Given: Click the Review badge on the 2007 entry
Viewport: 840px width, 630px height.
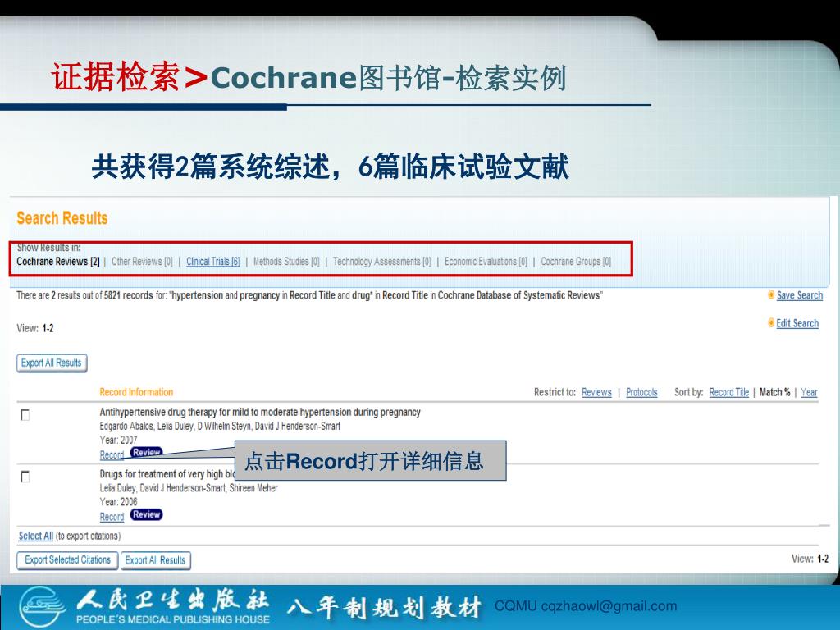Looking at the screenshot, I should coord(146,452).
